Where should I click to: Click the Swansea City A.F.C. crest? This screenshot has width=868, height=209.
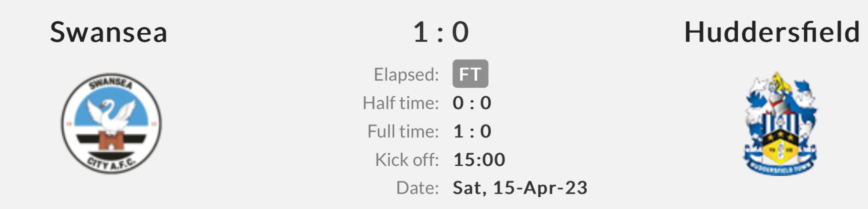pos(111,124)
